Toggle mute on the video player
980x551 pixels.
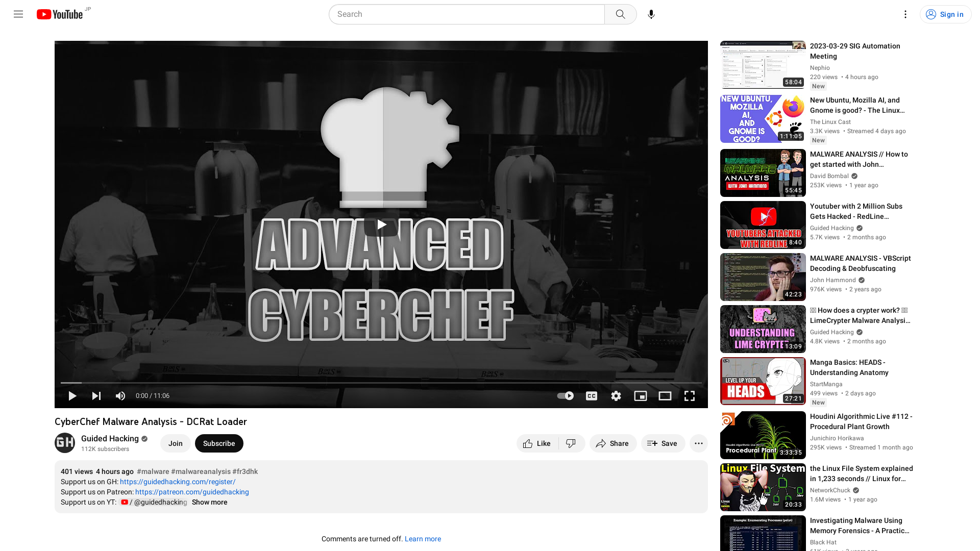click(x=120, y=395)
